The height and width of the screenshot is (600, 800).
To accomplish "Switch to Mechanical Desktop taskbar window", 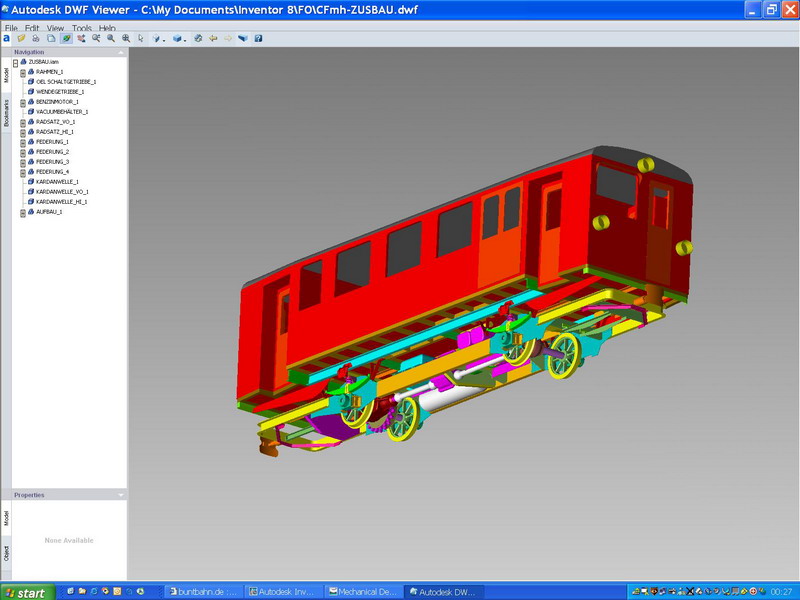I will (x=364, y=592).
